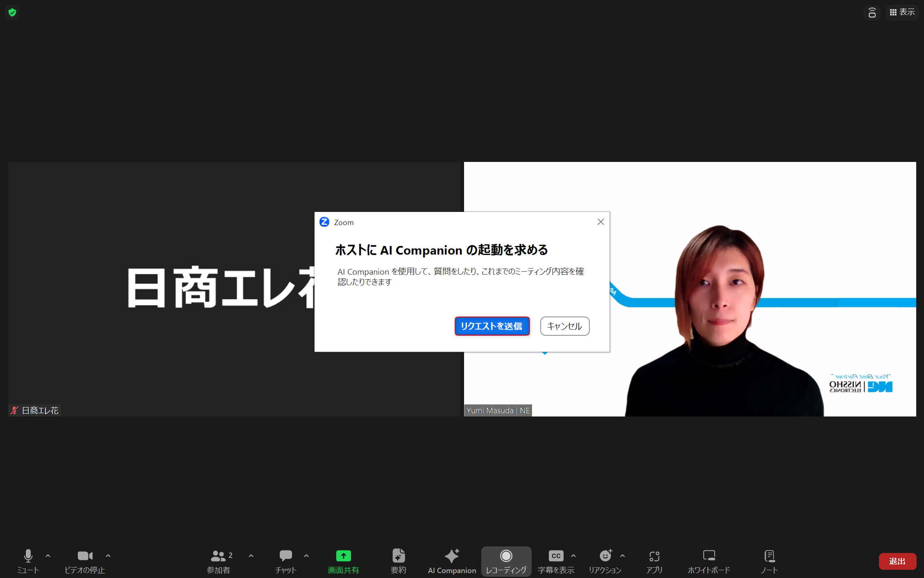924x578 pixels.
Task: Click the 日商エレ花 name label with muted mic
Action: [35, 410]
